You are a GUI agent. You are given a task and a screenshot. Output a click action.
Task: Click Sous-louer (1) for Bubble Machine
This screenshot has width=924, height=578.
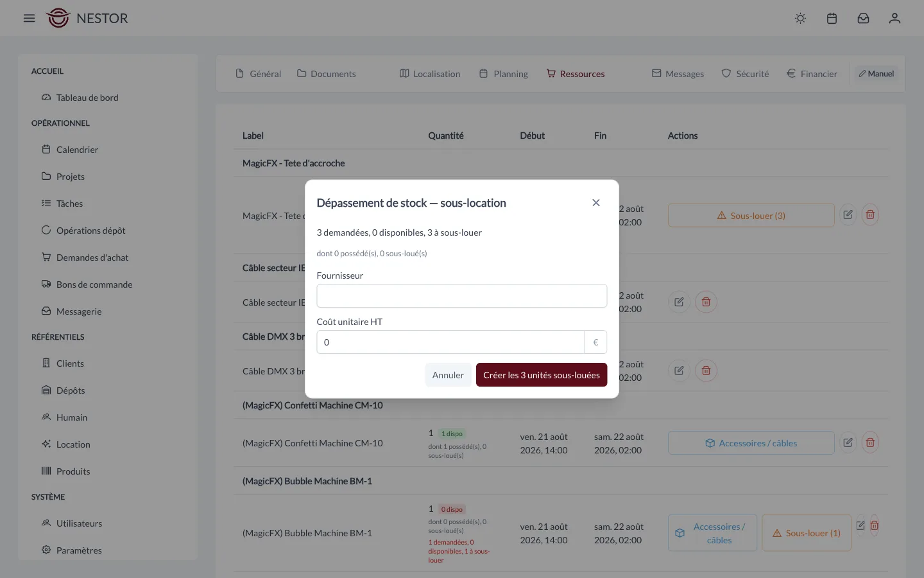(x=807, y=533)
